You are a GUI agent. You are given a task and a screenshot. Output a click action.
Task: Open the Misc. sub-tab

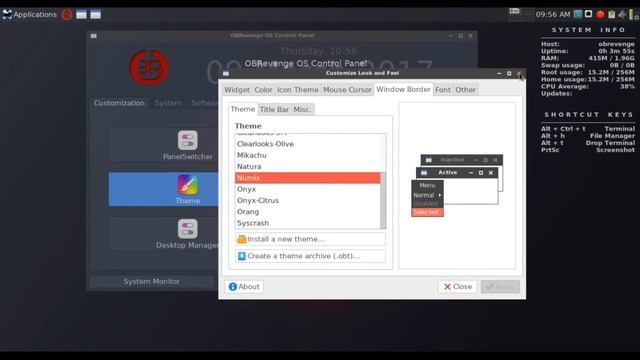click(x=302, y=109)
